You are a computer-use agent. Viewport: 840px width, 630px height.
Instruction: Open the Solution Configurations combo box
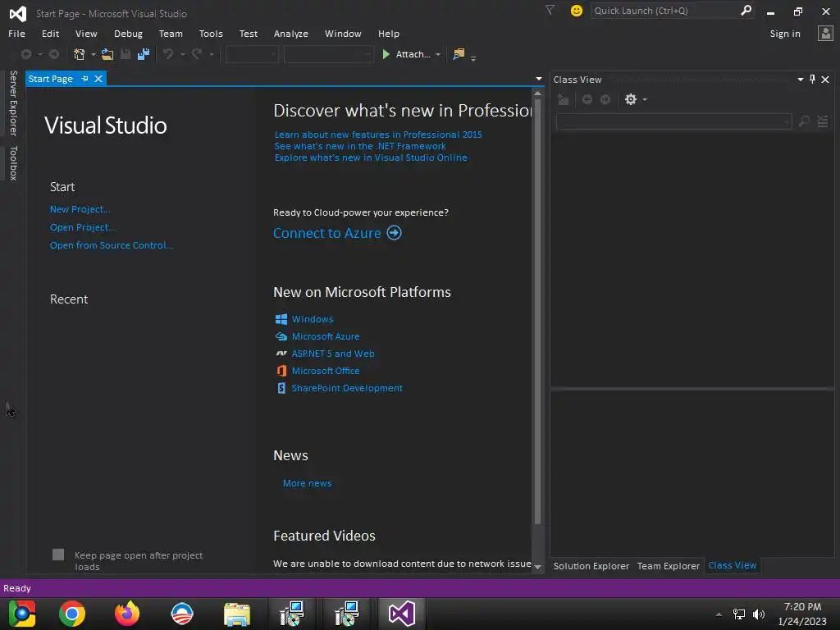[251, 54]
